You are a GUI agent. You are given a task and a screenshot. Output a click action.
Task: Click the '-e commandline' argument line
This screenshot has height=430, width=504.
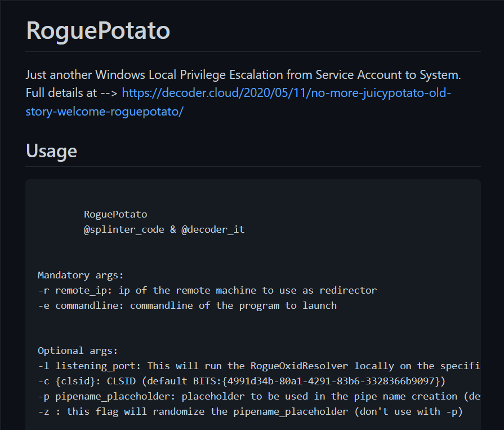pos(188,305)
